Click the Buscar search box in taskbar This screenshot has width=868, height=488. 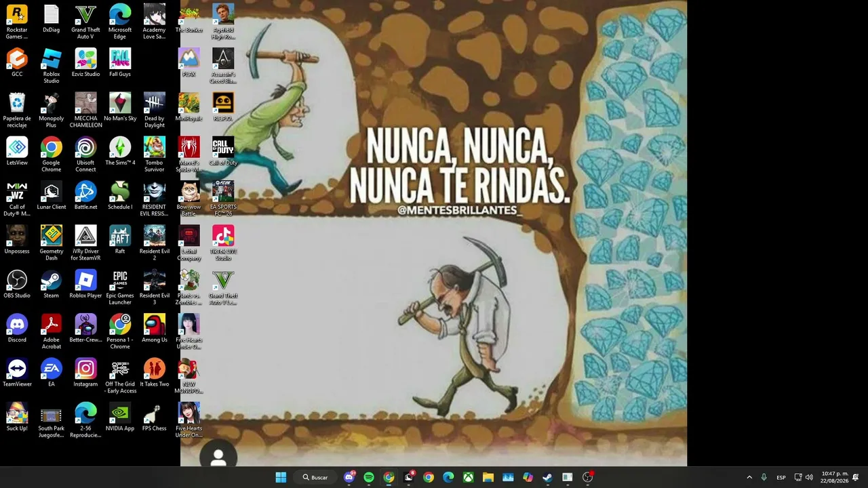click(x=316, y=477)
